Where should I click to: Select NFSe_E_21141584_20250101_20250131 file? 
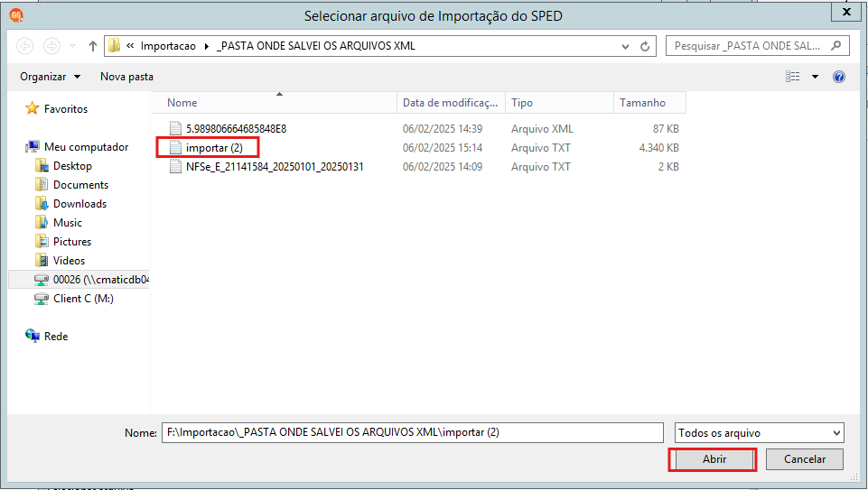[x=275, y=166]
